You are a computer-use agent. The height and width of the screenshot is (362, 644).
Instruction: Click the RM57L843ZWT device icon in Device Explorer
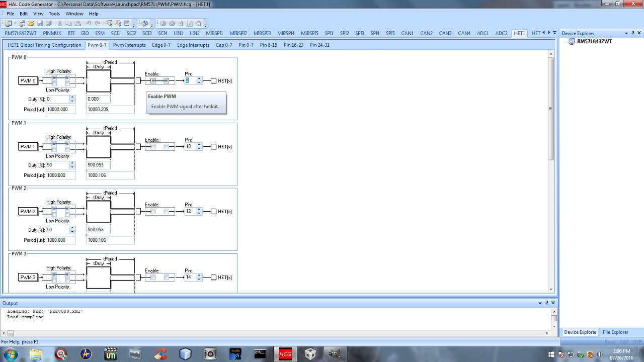click(x=572, y=42)
